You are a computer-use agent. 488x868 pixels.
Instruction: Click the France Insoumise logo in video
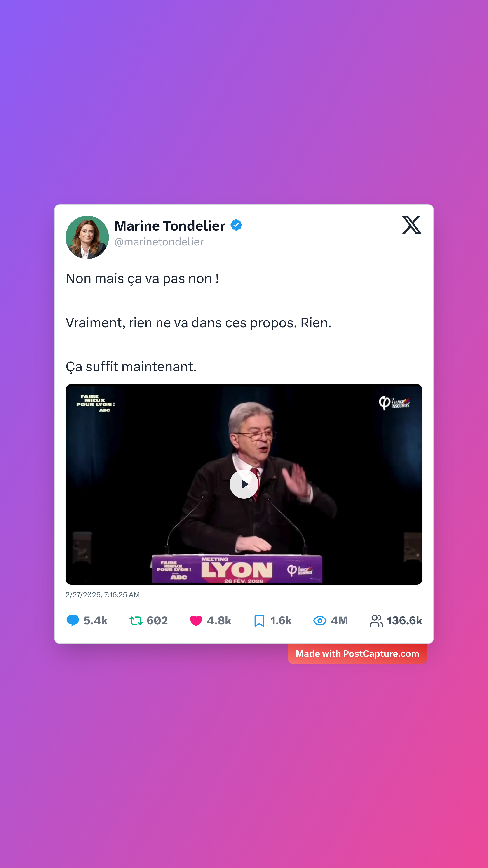click(394, 403)
